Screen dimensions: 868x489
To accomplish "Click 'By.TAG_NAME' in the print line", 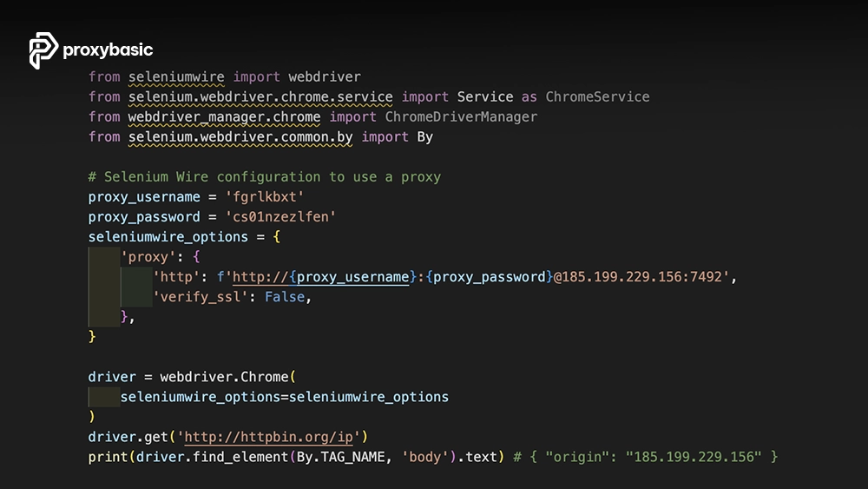I will click(x=340, y=457).
